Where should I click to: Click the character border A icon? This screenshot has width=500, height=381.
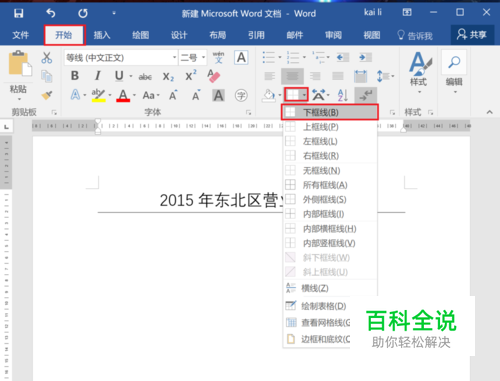241,57
